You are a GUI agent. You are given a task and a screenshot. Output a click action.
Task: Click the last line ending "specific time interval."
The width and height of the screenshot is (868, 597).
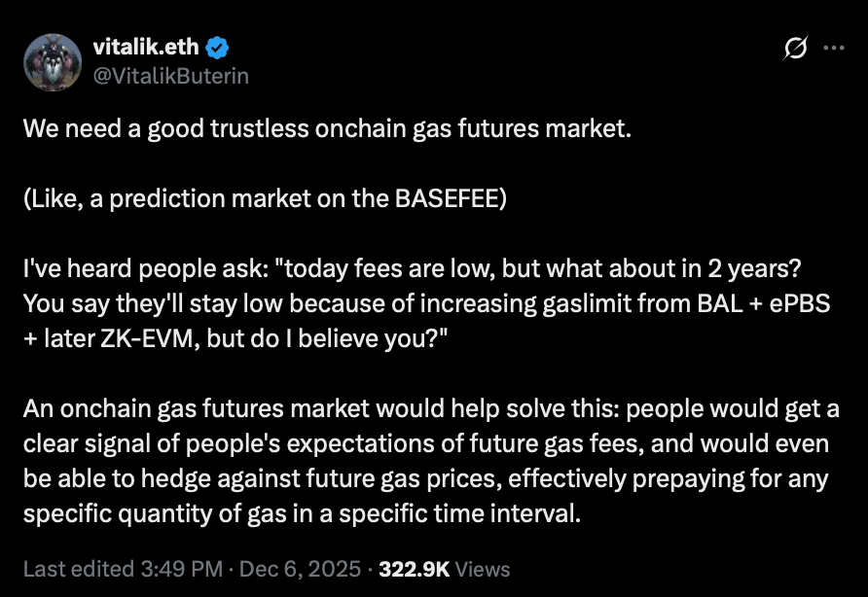pyautogui.click(x=302, y=514)
